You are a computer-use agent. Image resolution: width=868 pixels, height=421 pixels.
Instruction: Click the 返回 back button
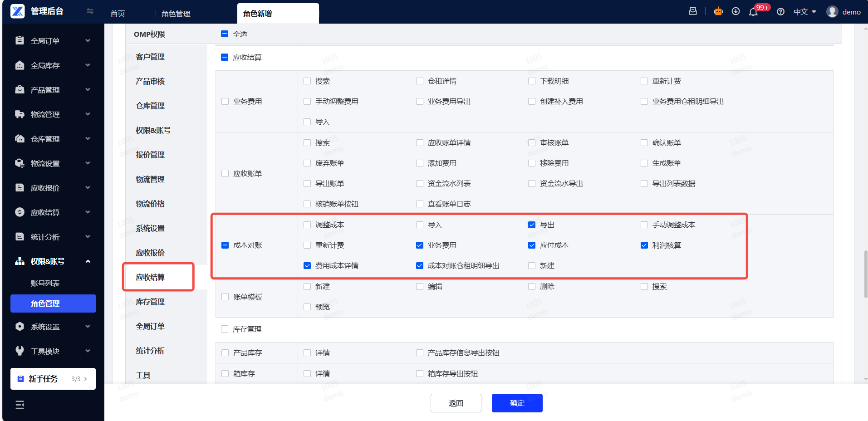(x=456, y=403)
